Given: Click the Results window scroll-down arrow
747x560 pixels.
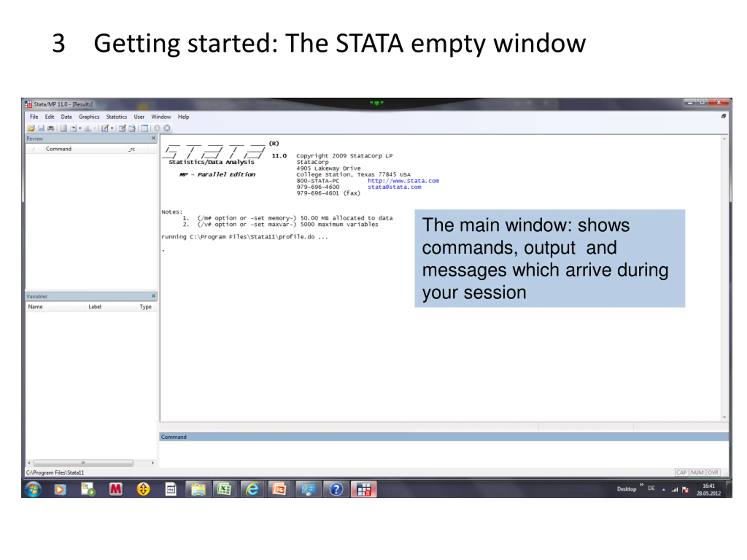Looking at the screenshot, I should 724,418.
